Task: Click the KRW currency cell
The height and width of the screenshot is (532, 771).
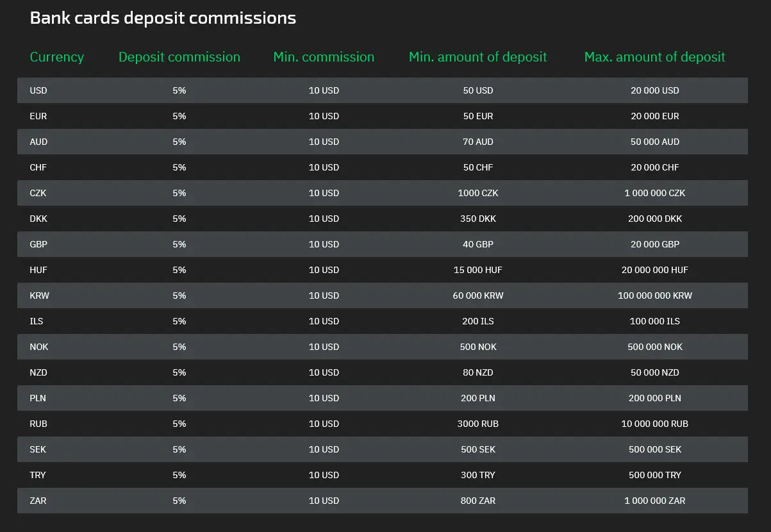Action: click(x=39, y=295)
